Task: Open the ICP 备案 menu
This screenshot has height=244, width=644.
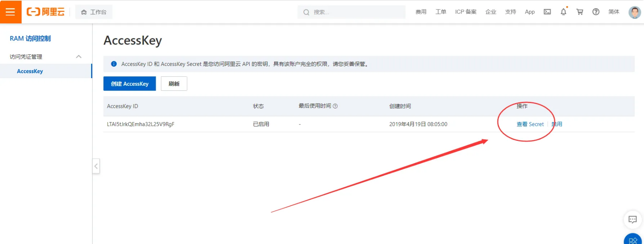Action: click(x=466, y=12)
